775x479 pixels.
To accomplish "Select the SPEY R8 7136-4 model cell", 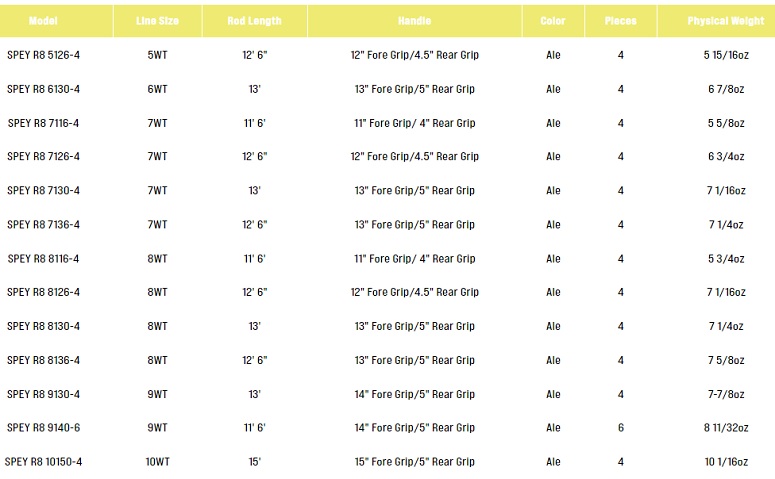I will click(x=43, y=224).
